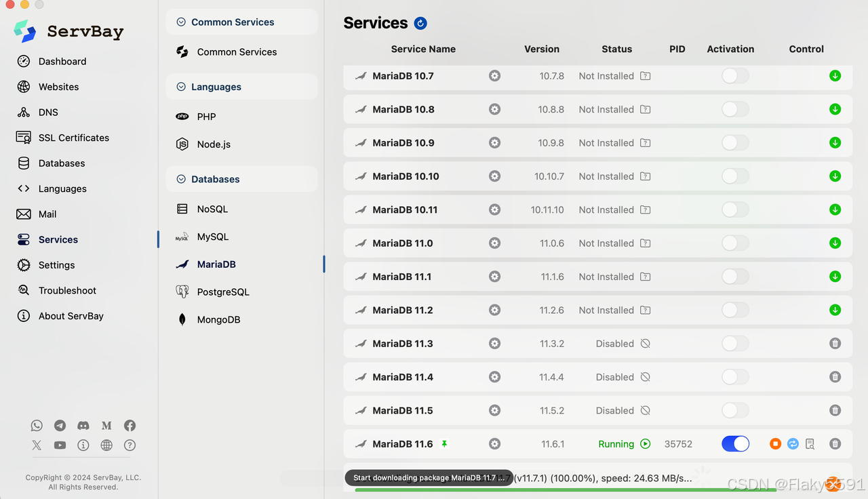The image size is (868, 499).
Task: Enable MariaDB 11.0 activation switch
Action: 735,243
